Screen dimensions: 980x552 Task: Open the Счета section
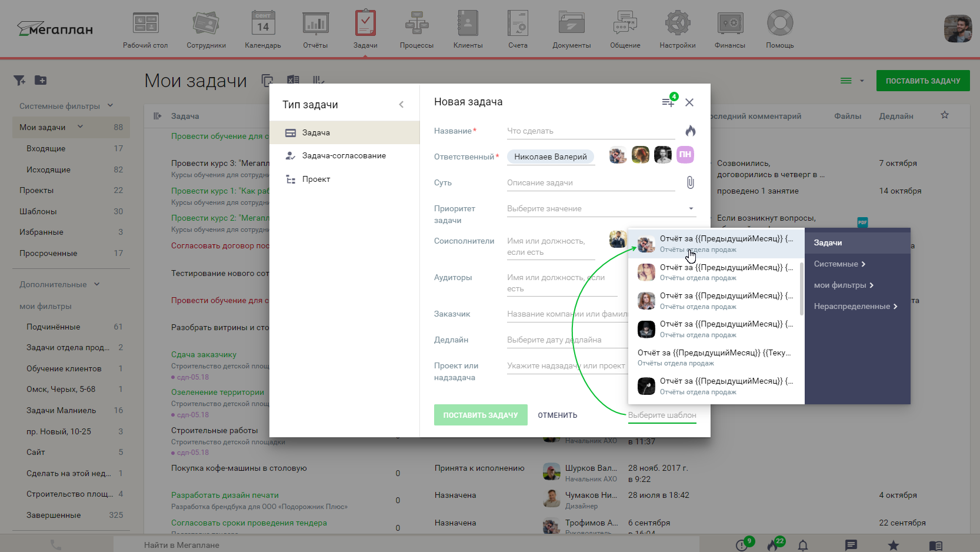pos(518,29)
